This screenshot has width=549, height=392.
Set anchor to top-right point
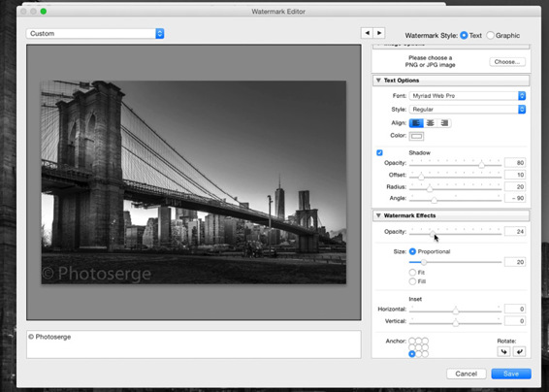tap(425, 341)
